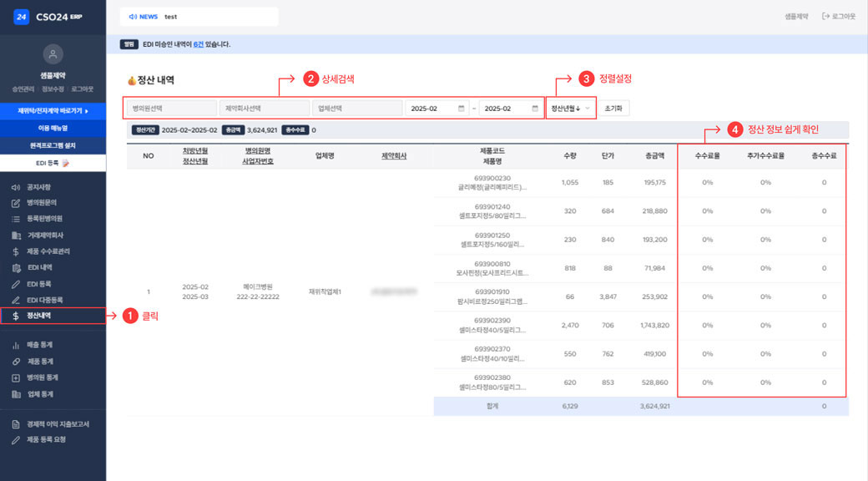
Task: Click the pencil icon beside 제품 등록 요청
Action: (16, 440)
